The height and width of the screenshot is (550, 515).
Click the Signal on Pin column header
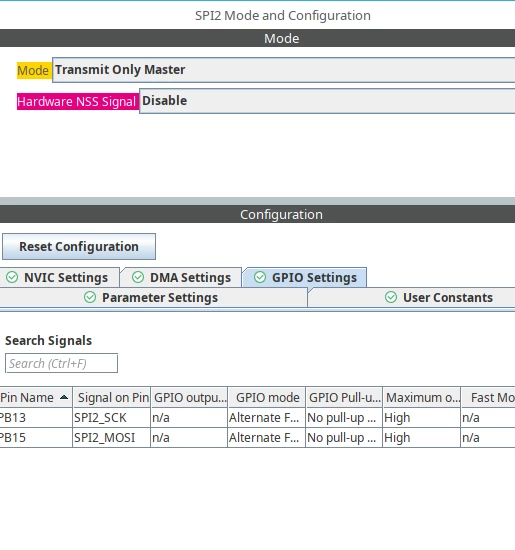click(x=112, y=397)
